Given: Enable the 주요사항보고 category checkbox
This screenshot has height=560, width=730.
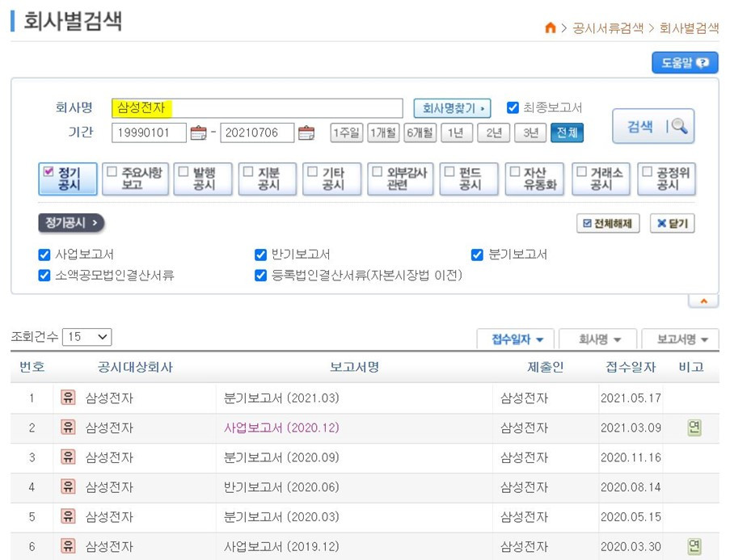Looking at the screenshot, I should coord(112,173).
